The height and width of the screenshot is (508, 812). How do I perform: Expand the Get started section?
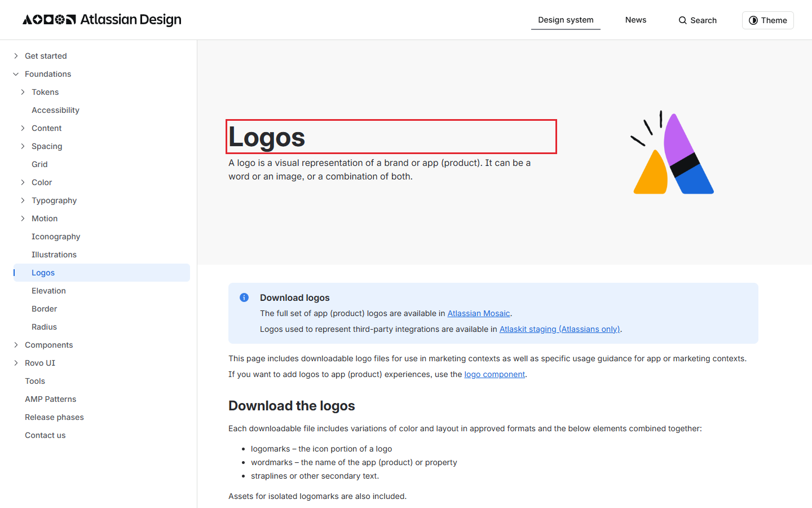click(16, 56)
